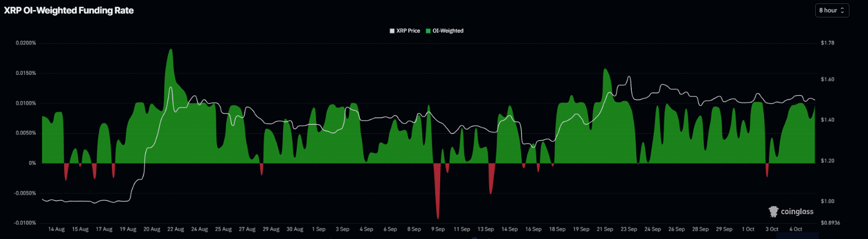Click the 14 Sep date label

coord(509,229)
